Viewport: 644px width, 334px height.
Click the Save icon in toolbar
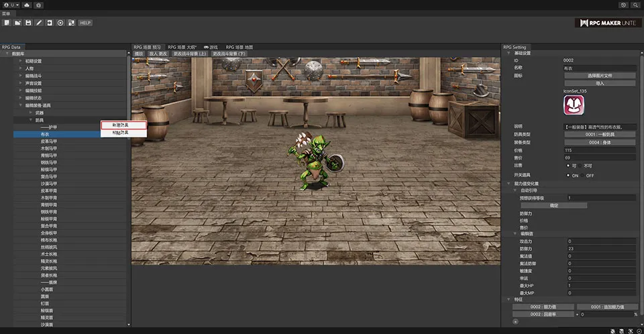28,22
